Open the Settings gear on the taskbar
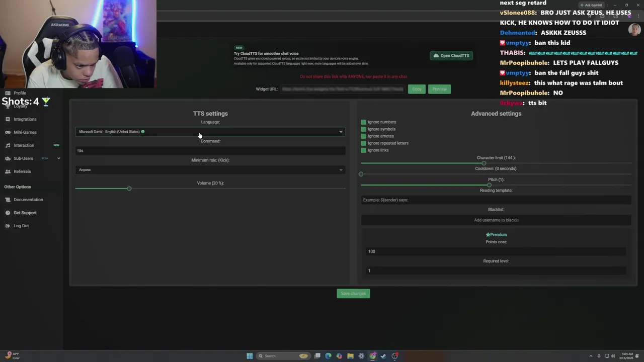Viewport: 644px width, 362px height. point(361,356)
